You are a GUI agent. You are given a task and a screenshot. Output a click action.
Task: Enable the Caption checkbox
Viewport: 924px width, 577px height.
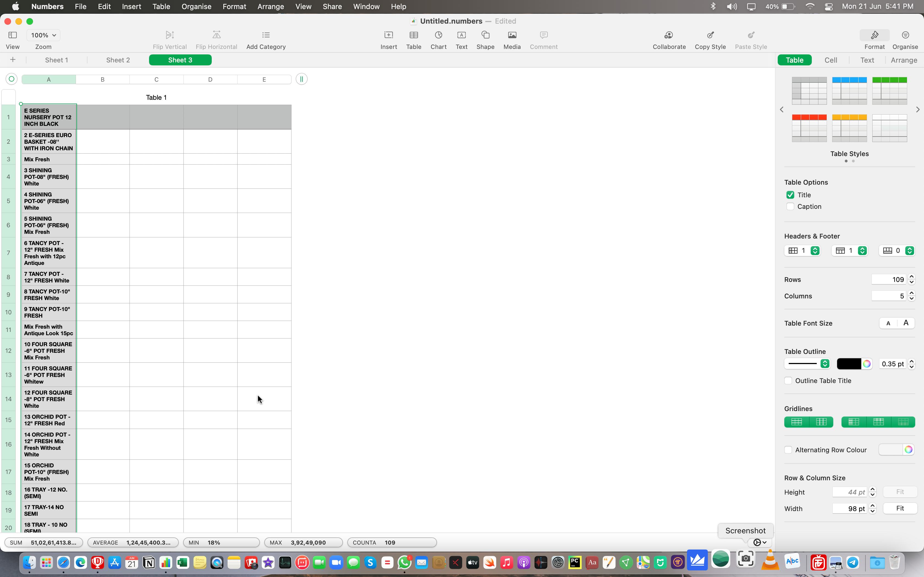click(x=790, y=206)
